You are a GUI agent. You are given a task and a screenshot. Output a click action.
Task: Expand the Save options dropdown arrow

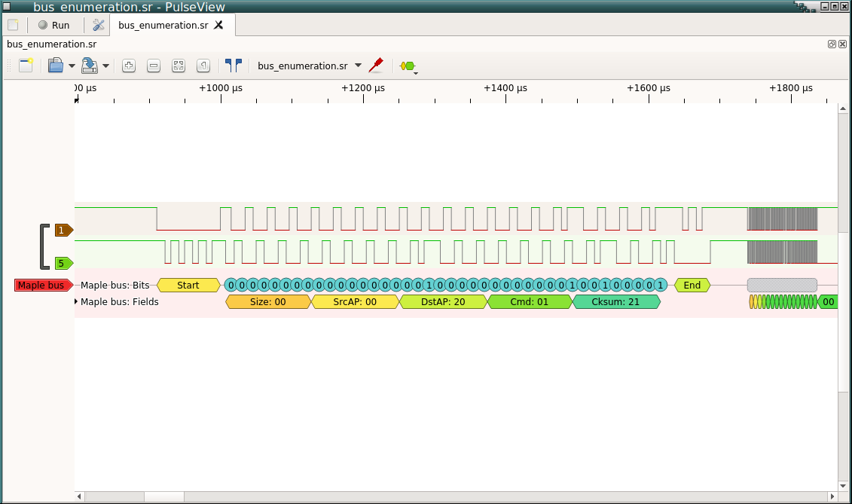(106, 66)
